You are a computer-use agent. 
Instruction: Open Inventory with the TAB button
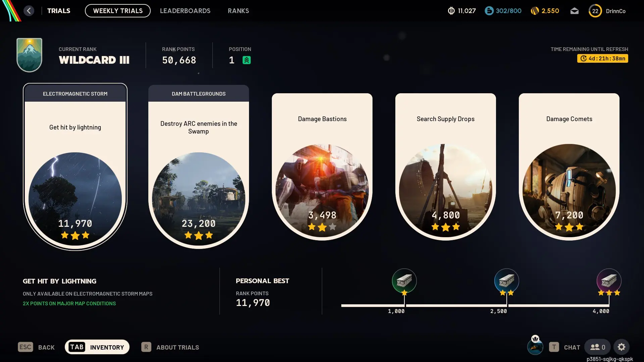point(97,347)
